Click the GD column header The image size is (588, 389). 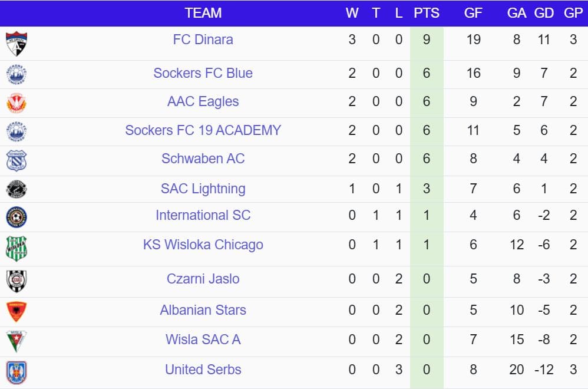(x=544, y=13)
